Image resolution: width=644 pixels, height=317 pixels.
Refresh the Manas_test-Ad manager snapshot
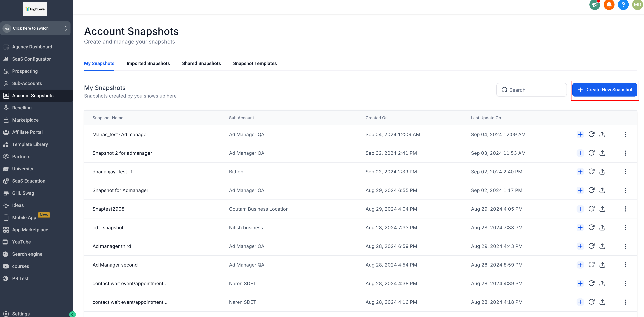click(591, 134)
